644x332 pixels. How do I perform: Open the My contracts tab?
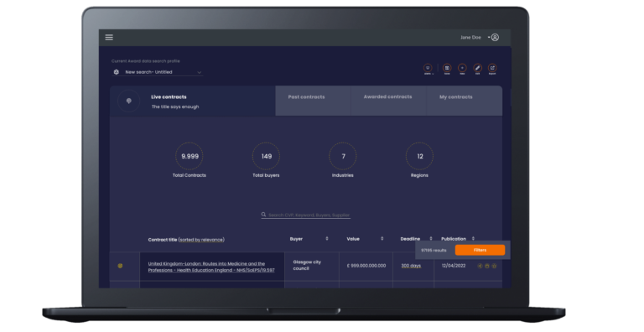tap(465, 101)
